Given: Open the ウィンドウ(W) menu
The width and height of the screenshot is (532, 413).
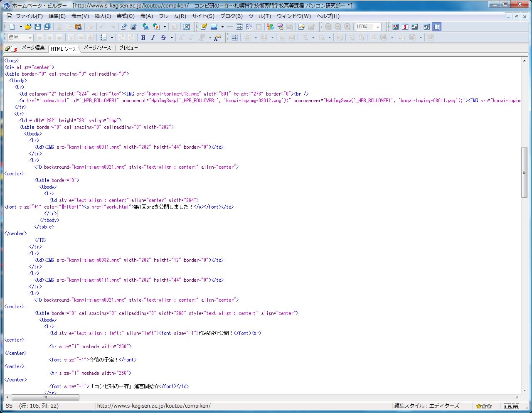Looking at the screenshot, I should (294, 16).
